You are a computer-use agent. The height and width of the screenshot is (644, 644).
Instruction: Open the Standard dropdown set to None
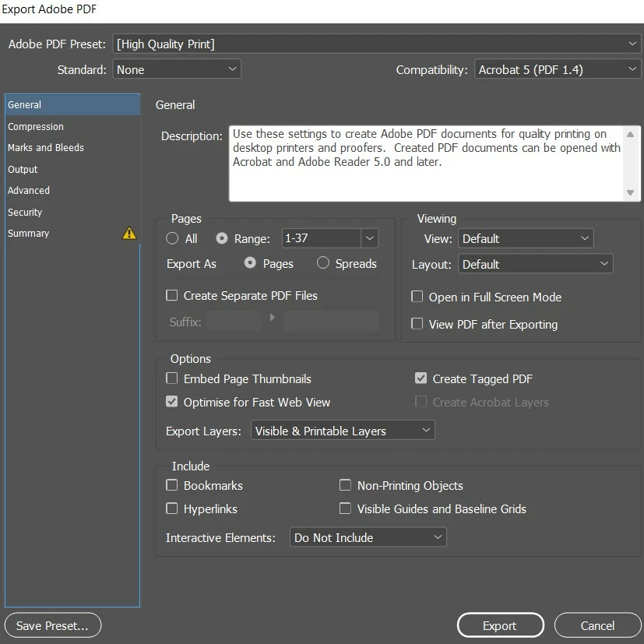point(177,69)
